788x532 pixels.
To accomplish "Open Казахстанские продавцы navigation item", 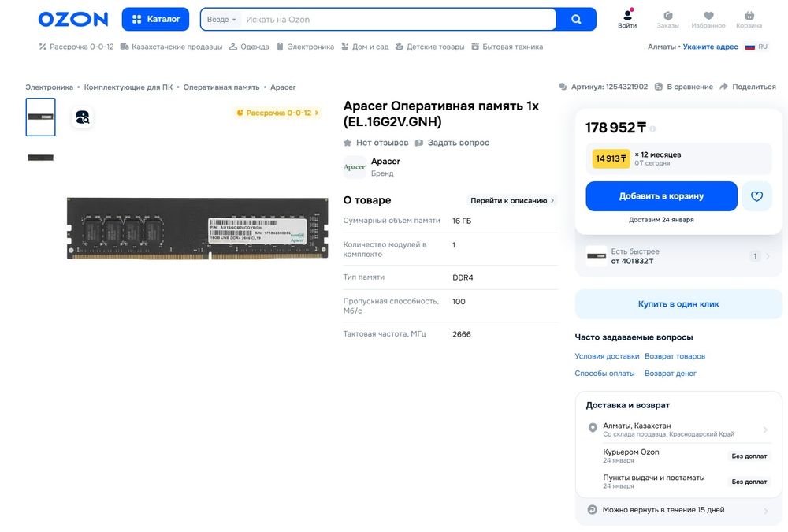I will [171, 47].
